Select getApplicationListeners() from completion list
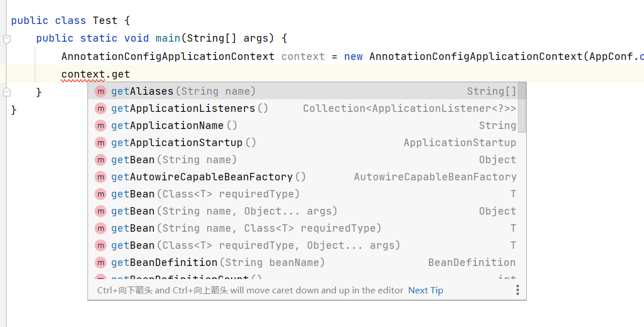This screenshot has width=644, height=327. [x=190, y=108]
